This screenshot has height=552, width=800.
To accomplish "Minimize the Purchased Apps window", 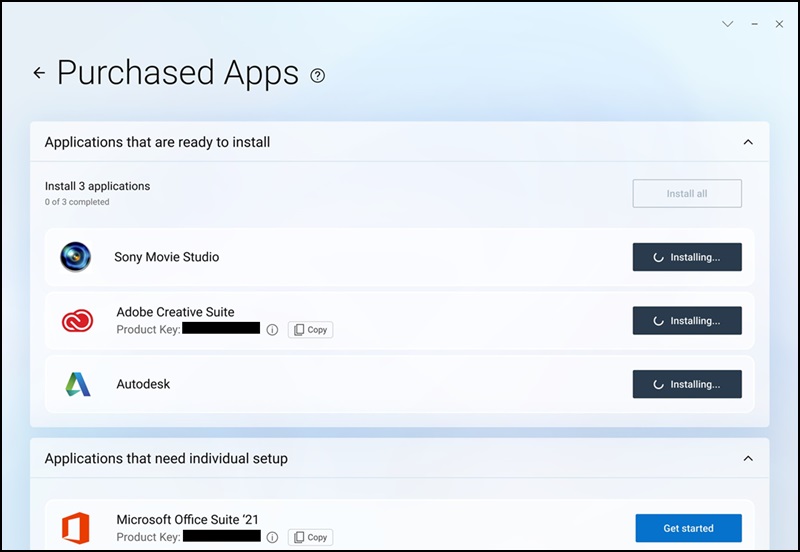I will coord(754,24).
